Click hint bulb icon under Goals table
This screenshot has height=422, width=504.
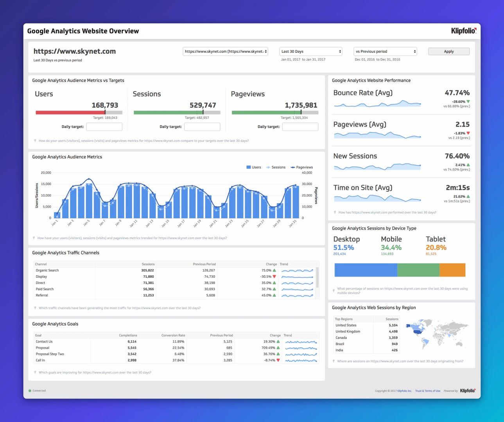[x=35, y=372]
